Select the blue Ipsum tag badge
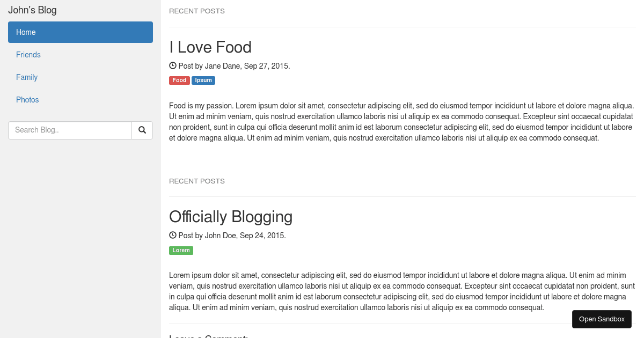 click(203, 80)
